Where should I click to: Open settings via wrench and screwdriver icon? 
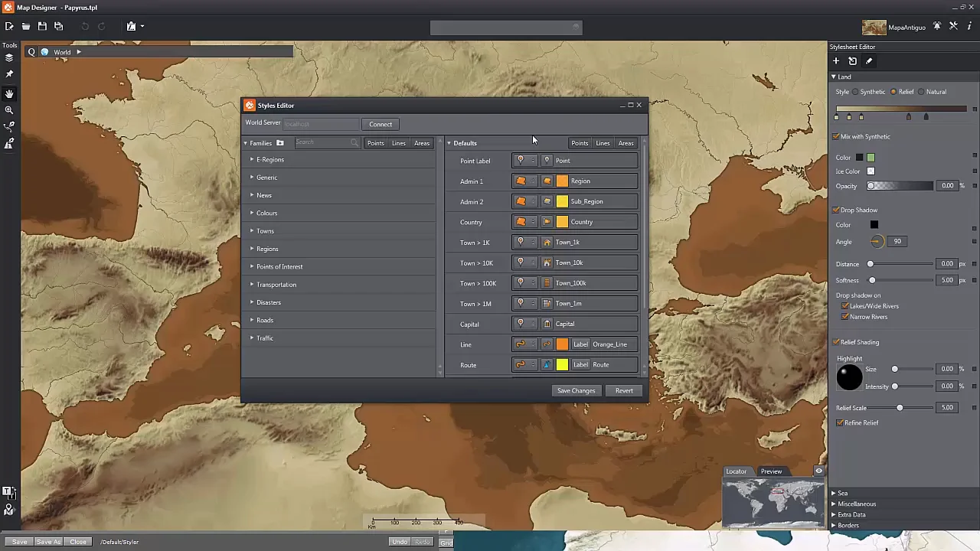(953, 27)
